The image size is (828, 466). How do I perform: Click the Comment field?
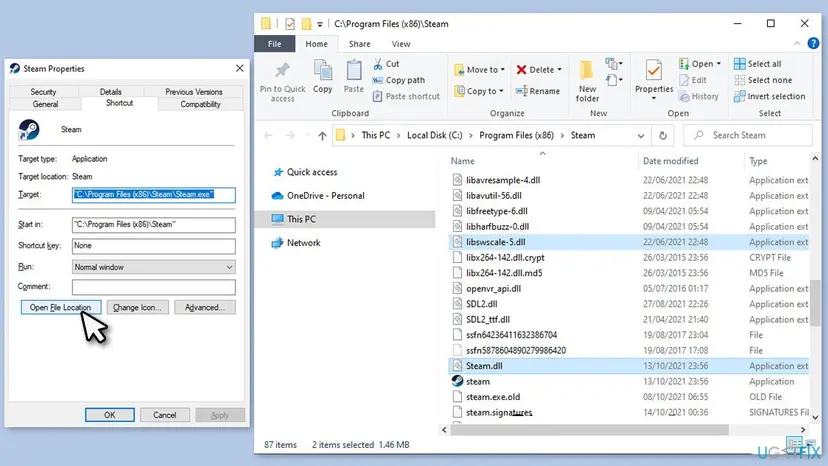tap(154, 287)
